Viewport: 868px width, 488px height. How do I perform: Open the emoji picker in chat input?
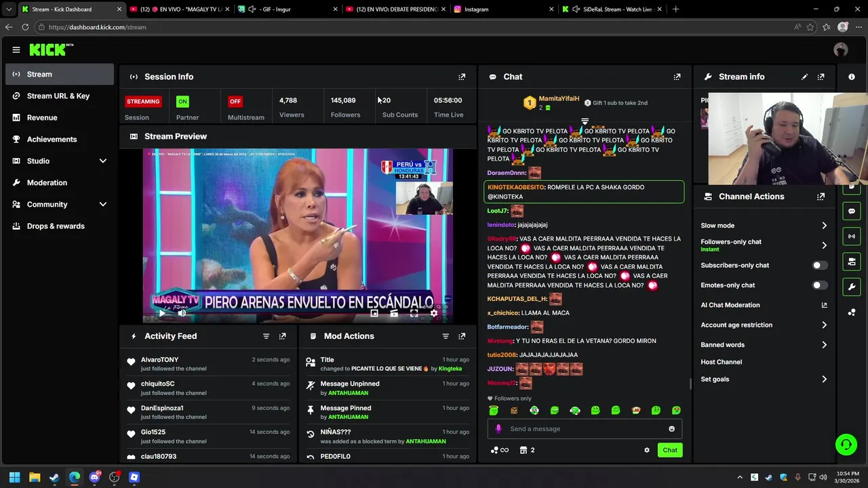672,428
